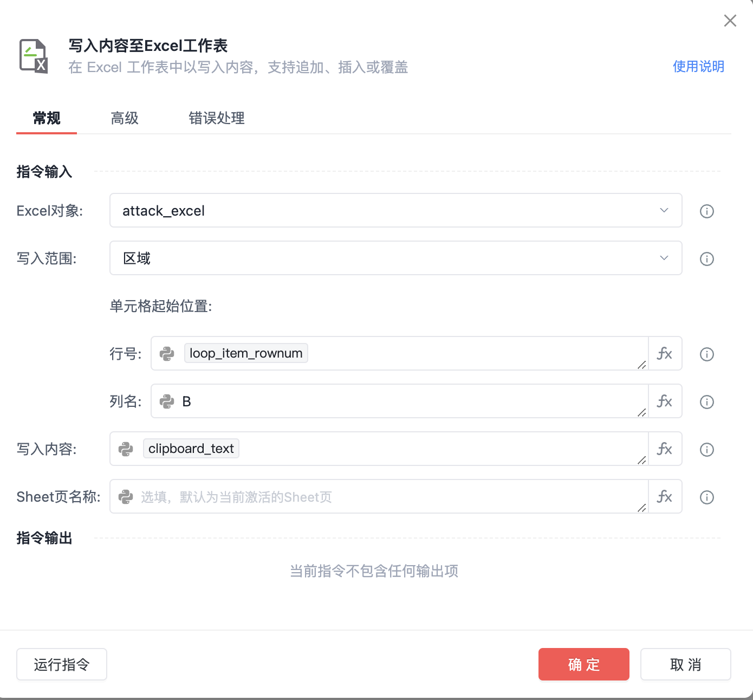Screen dimensions: 753x700
Task: Open the fx expression editor for 写入内容
Action: coord(665,449)
